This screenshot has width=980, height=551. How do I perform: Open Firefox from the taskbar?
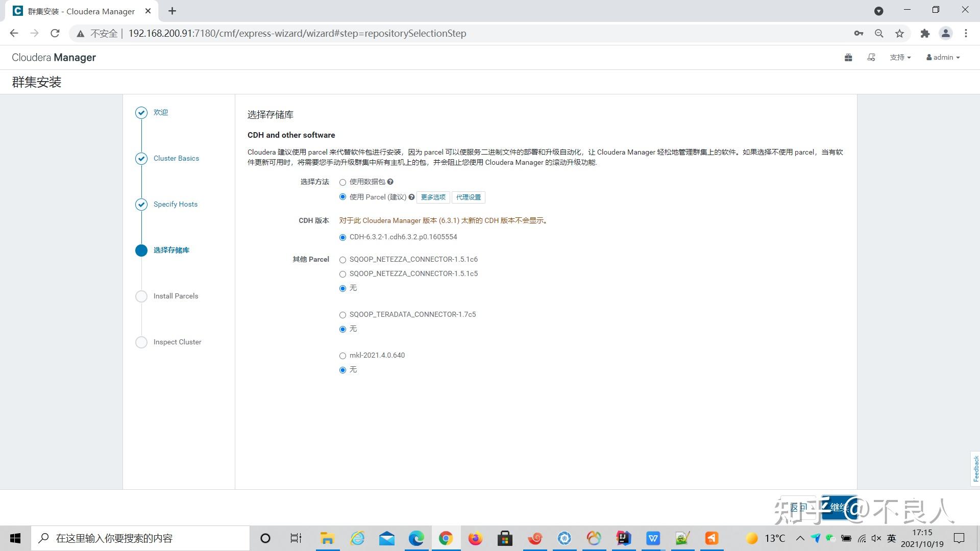coord(476,538)
